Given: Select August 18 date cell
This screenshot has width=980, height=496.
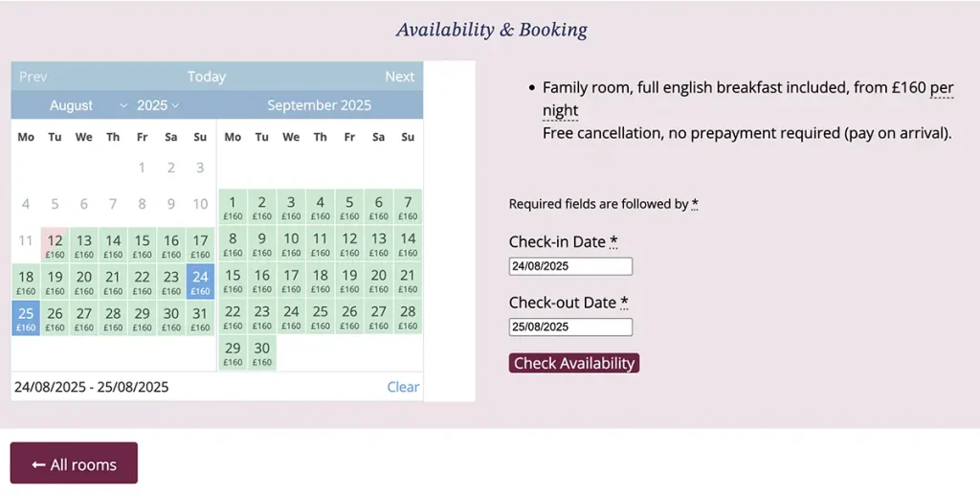Looking at the screenshot, I should pos(26,282).
